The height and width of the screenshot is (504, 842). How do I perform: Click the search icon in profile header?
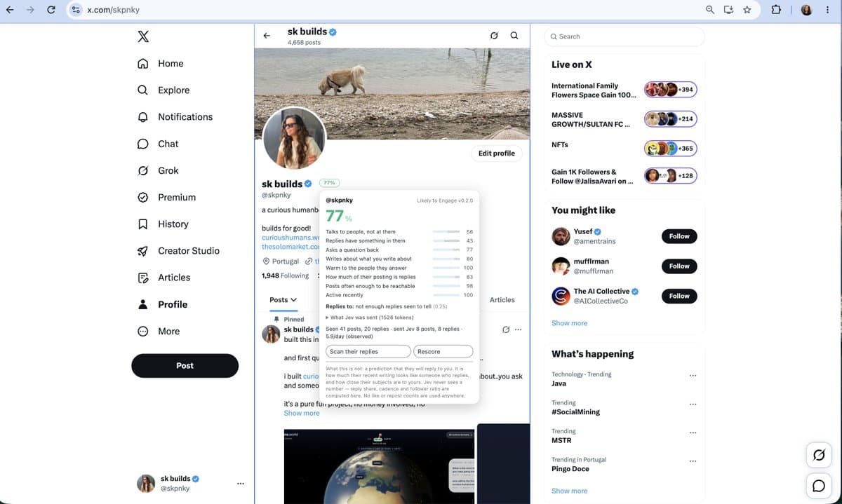tap(514, 36)
